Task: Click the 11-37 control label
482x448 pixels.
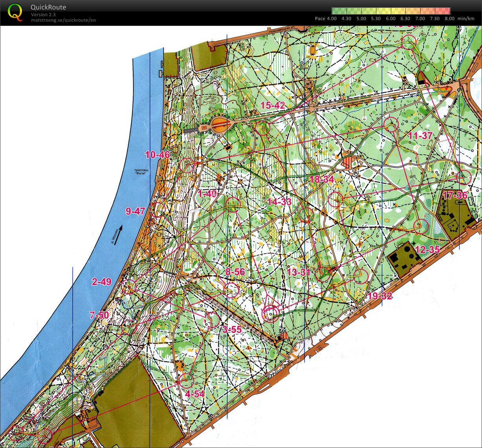Action: click(x=420, y=136)
